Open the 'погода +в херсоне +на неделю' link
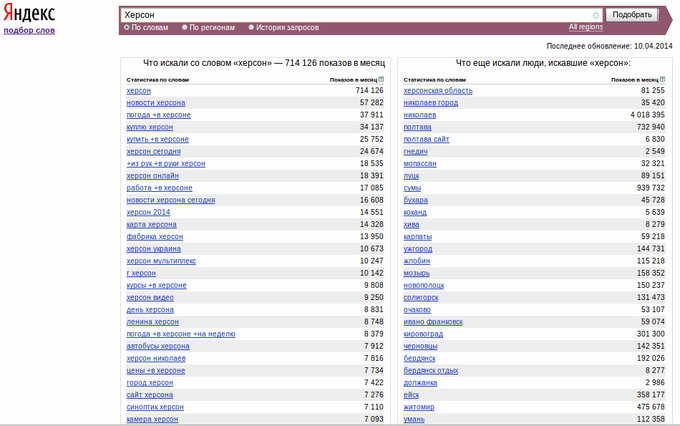Screen dimensions: 680x426 click(181, 334)
